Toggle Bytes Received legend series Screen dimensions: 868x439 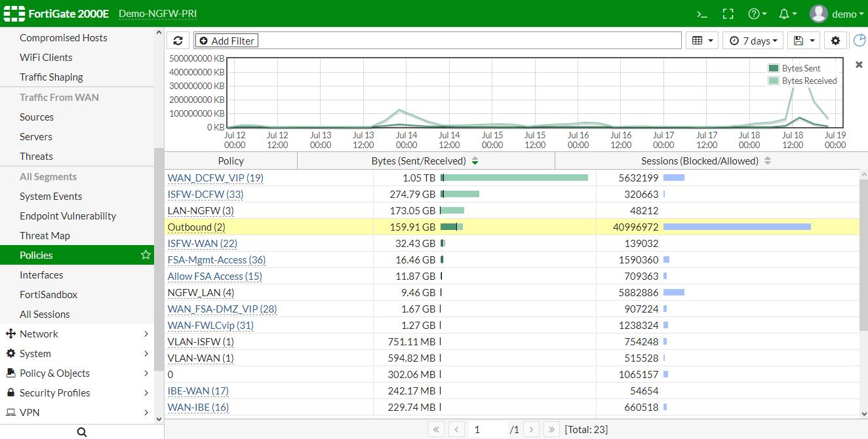(x=802, y=81)
